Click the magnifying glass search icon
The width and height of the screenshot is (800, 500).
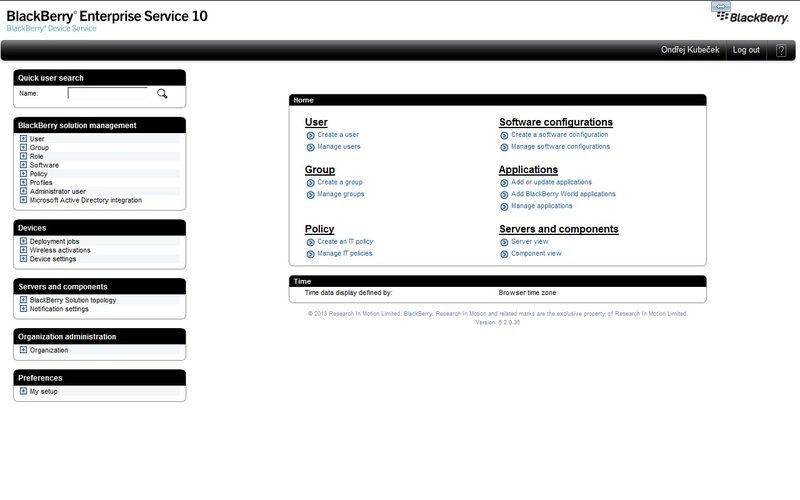[x=162, y=94]
